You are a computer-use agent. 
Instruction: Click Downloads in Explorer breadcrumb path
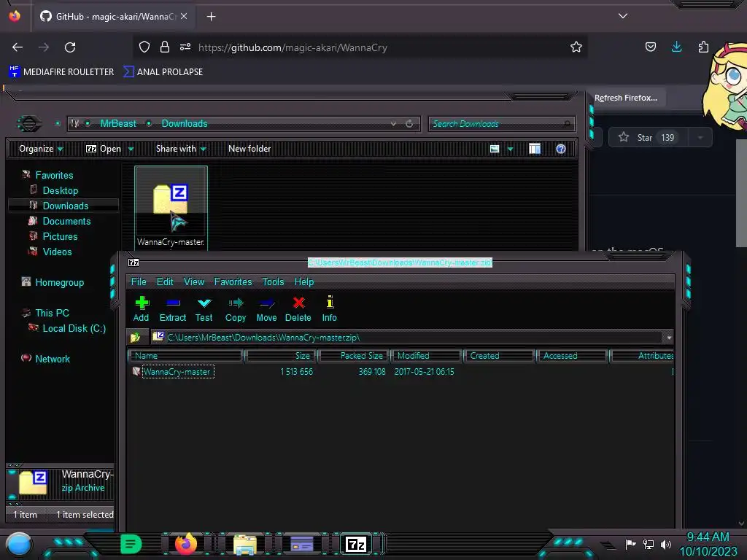[185, 124]
